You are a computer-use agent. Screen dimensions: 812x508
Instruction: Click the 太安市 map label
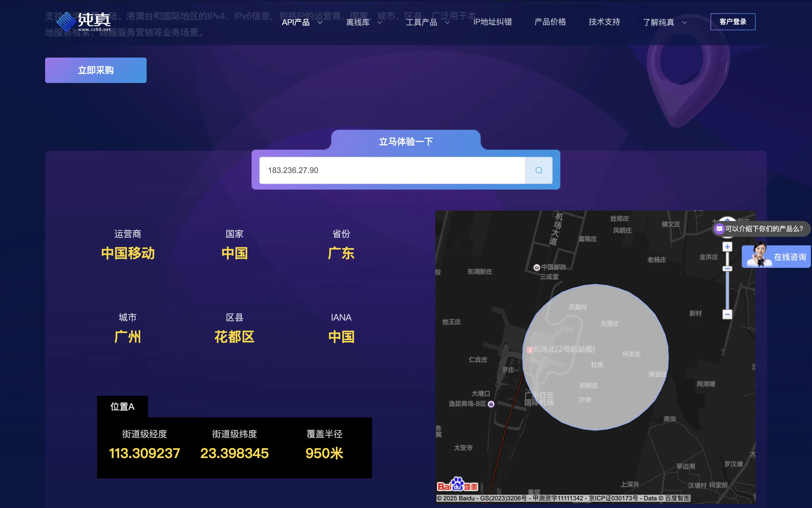click(x=464, y=448)
